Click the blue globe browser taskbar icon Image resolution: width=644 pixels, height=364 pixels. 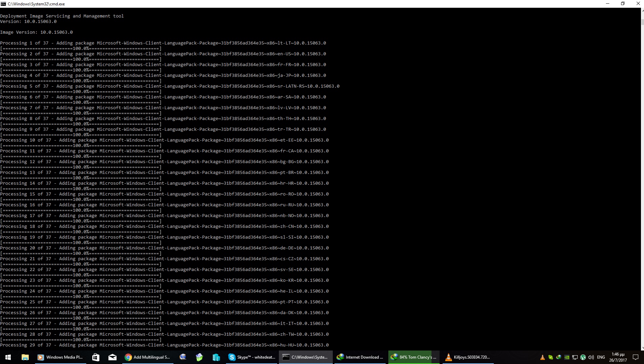[183, 357]
